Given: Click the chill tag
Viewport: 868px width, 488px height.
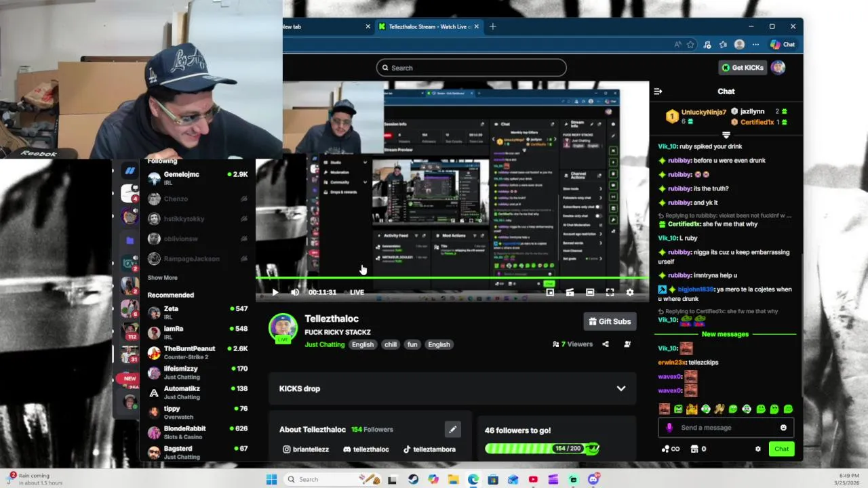Looking at the screenshot, I should [x=391, y=344].
